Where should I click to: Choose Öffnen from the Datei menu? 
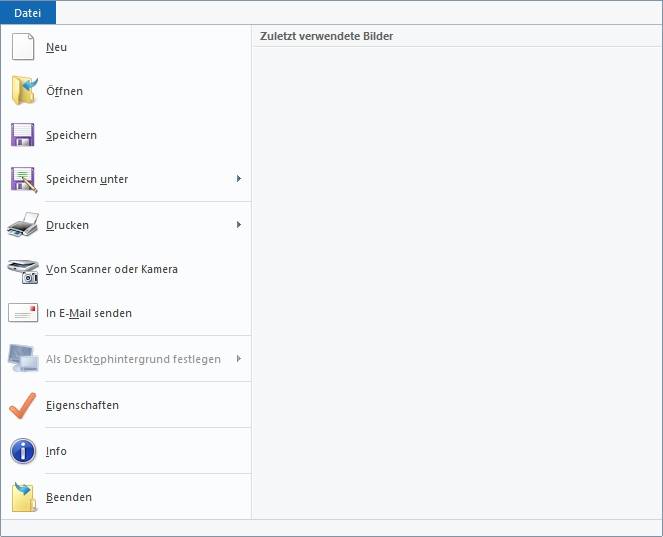point(64,91)
